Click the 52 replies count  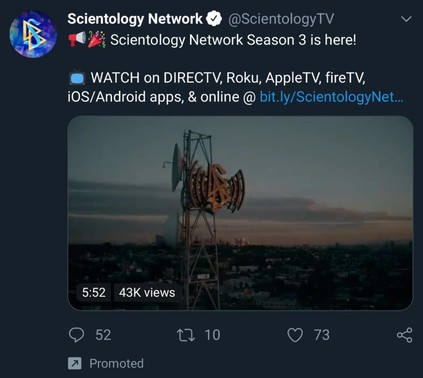103,335
